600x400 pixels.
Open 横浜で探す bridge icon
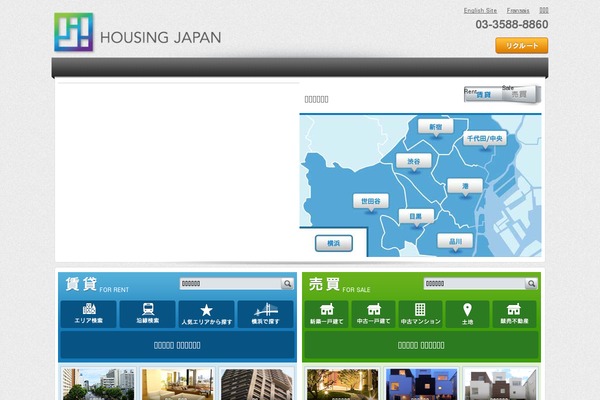coord(266,314)
